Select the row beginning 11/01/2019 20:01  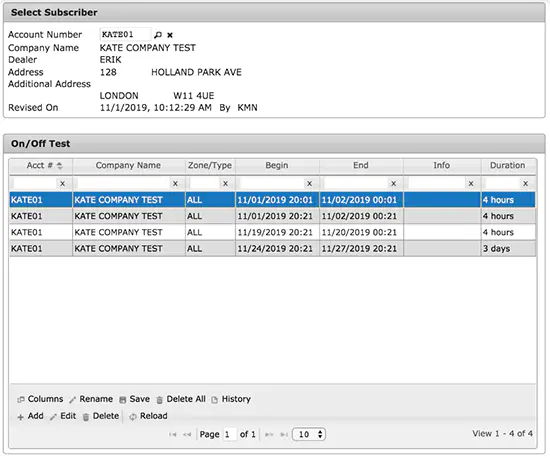coord(273,200)
